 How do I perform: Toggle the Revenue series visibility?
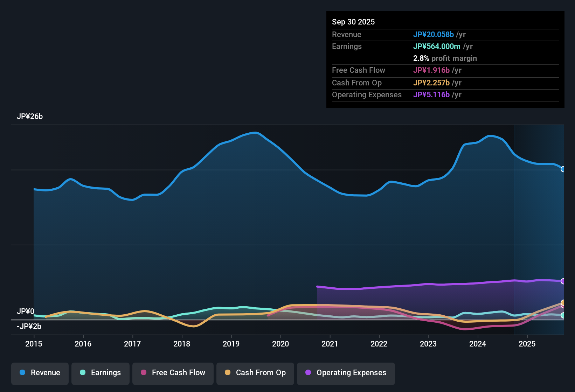[40, 373]
